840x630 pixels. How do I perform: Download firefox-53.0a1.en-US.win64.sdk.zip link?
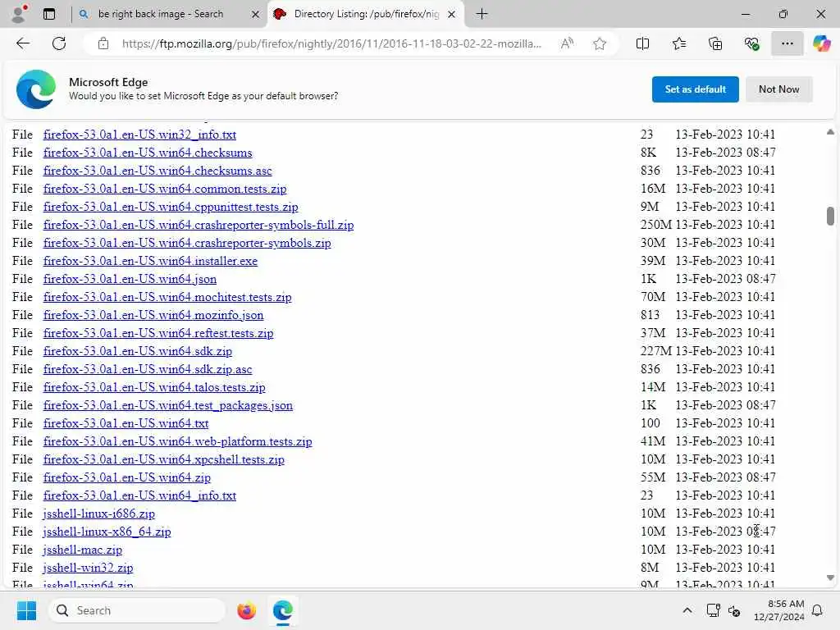pos(137,351)
